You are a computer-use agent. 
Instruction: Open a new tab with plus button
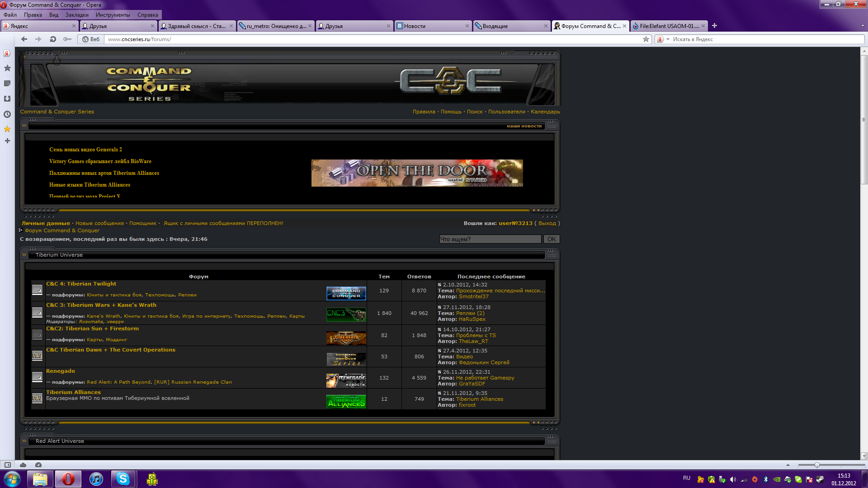point(714,26)
